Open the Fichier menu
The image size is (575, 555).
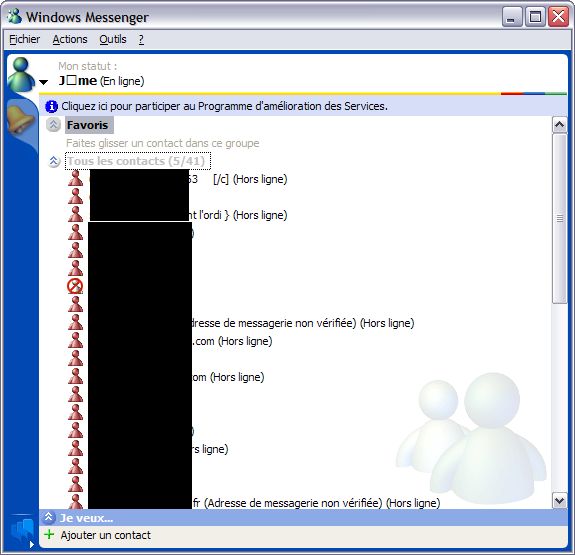pos(25,39)
